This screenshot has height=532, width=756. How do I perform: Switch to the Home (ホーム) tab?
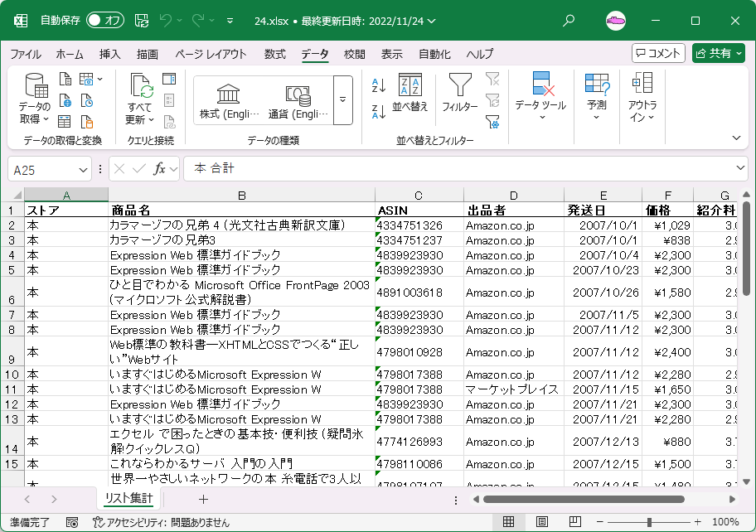coord(70,54)
